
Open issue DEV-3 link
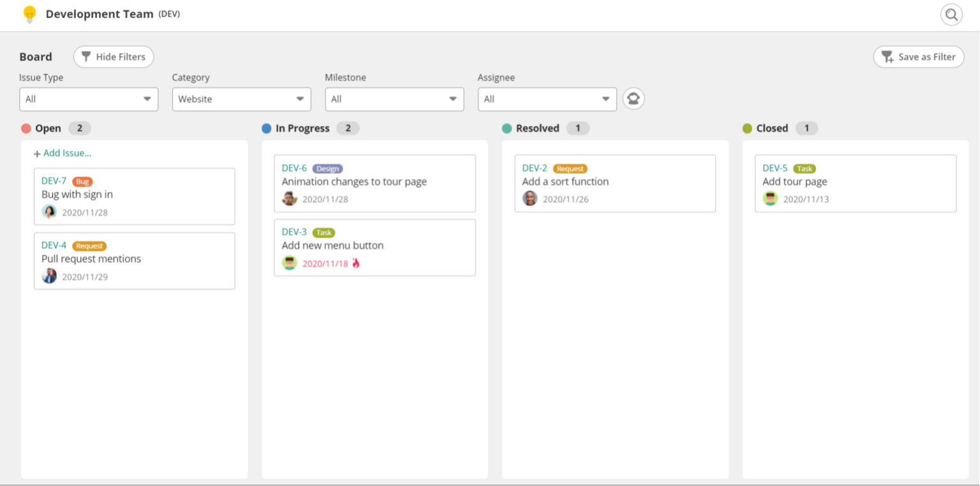294,232
